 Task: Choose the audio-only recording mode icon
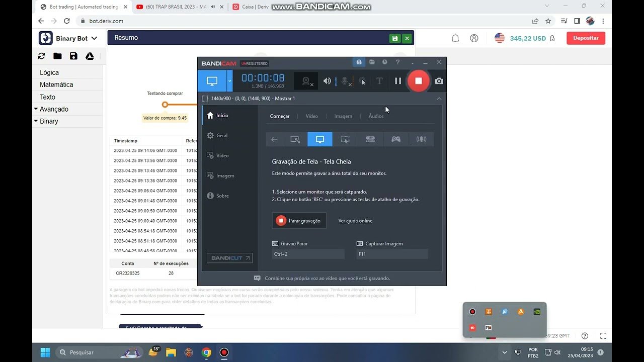click(x=422, y=139)
